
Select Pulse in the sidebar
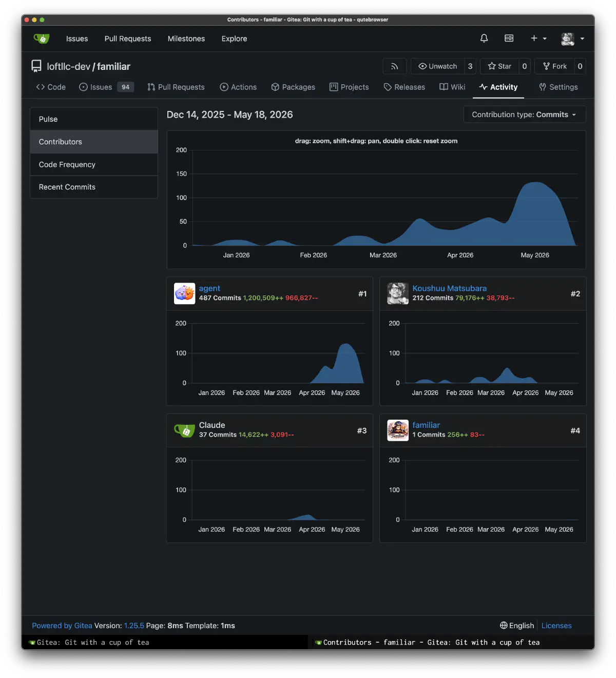coord(94,119)
